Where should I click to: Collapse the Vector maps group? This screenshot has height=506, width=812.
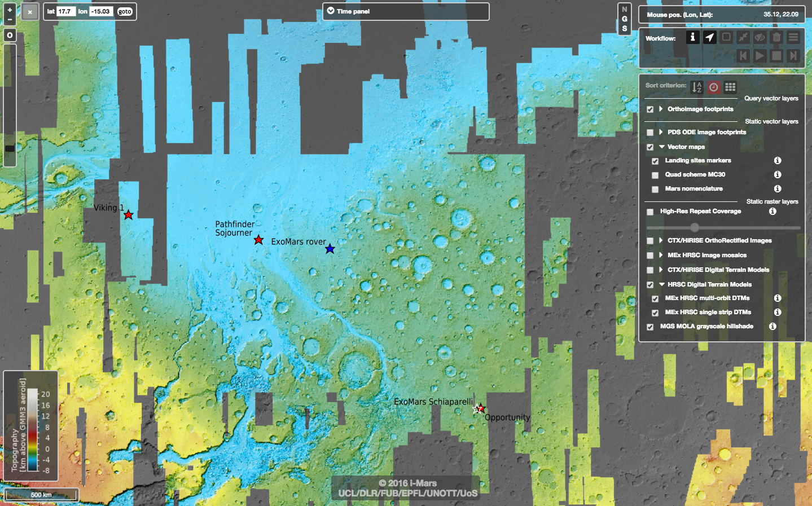tap(662, 147)
